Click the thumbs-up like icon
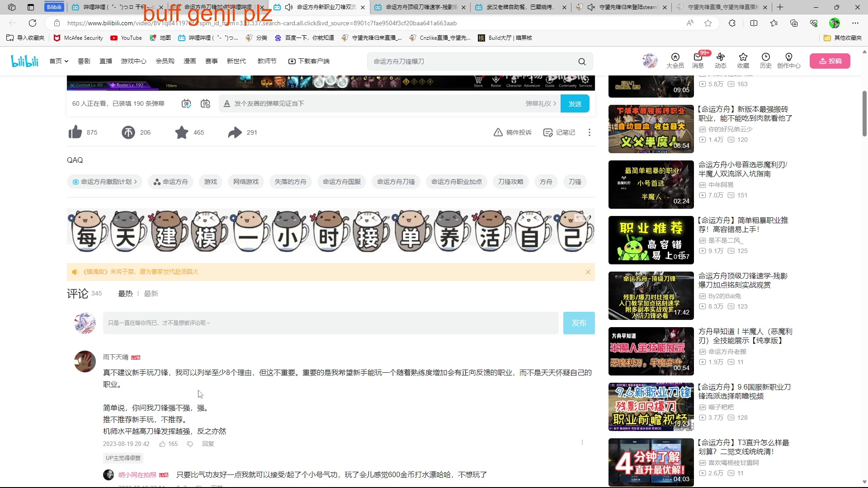Image resolution: width=868 pixels, height=488 pixels. coord(75,132)
